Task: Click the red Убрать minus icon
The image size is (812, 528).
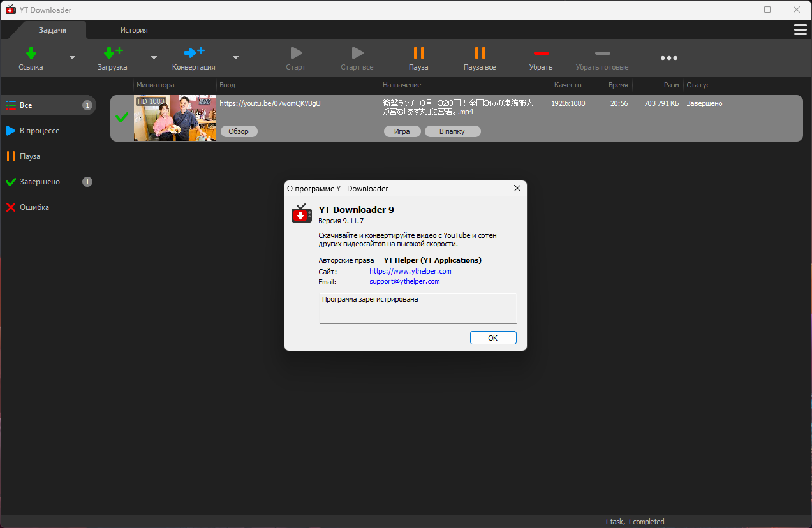Action: click(541, 53)
